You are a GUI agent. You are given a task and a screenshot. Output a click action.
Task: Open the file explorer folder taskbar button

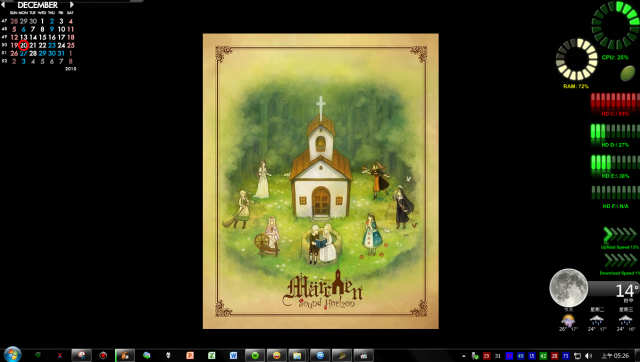point(298,355)
